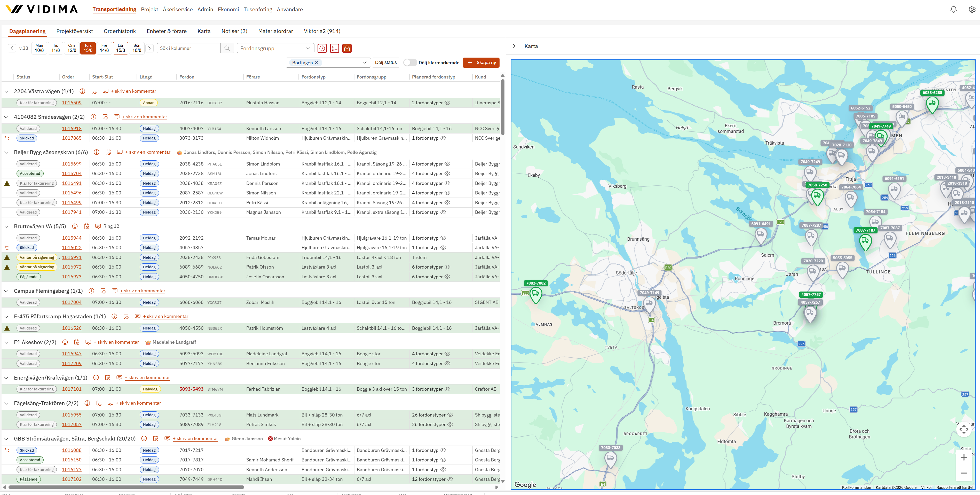This screenshot has height=495, width=980.
Task: Click the Skapa ny button
Action: (481, 63)
